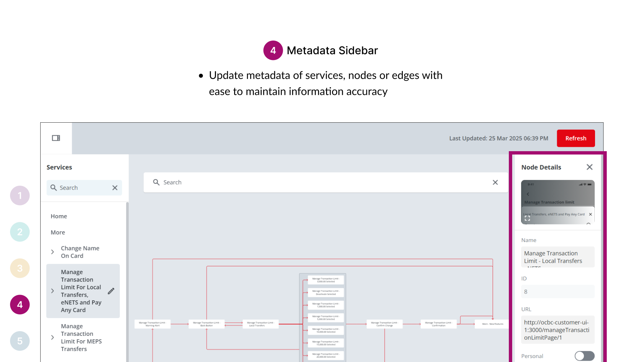Toggle the Personal switch
Viewport: 644px width, 362px height.
[x=584, y=356]
